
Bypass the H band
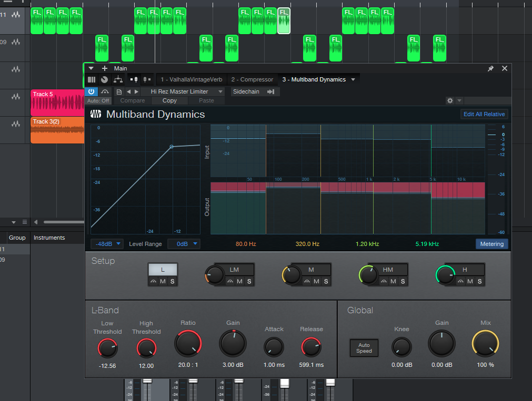[460, 281]
